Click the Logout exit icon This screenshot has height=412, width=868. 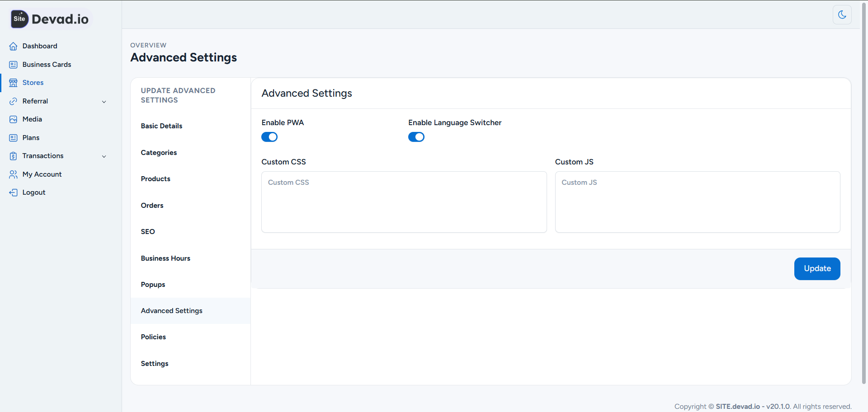[13, 192]
